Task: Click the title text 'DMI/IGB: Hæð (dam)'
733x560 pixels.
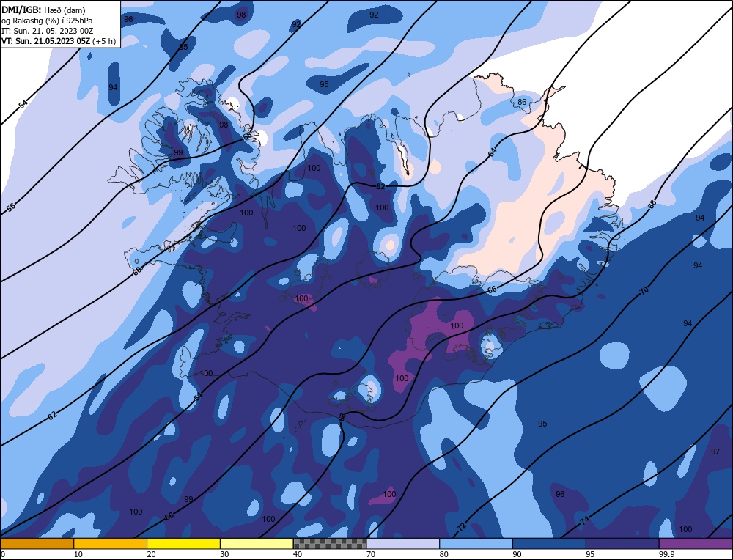Action: coord(43,10)
